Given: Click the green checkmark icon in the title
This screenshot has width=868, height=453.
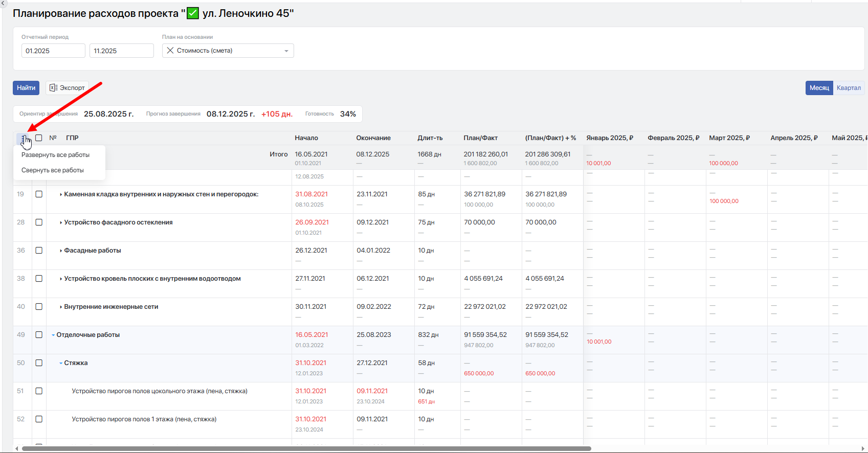Looking at the screenshot, I should click(193, 13).
